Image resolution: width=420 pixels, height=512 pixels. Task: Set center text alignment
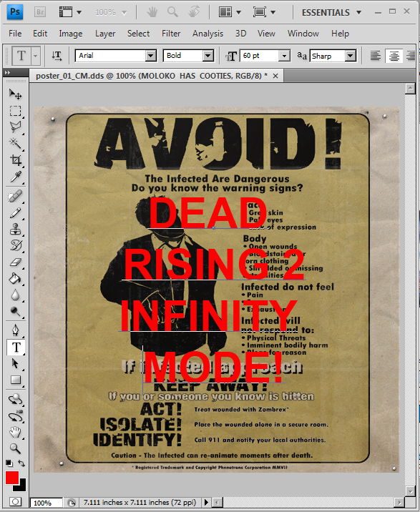tap(394, 56)
